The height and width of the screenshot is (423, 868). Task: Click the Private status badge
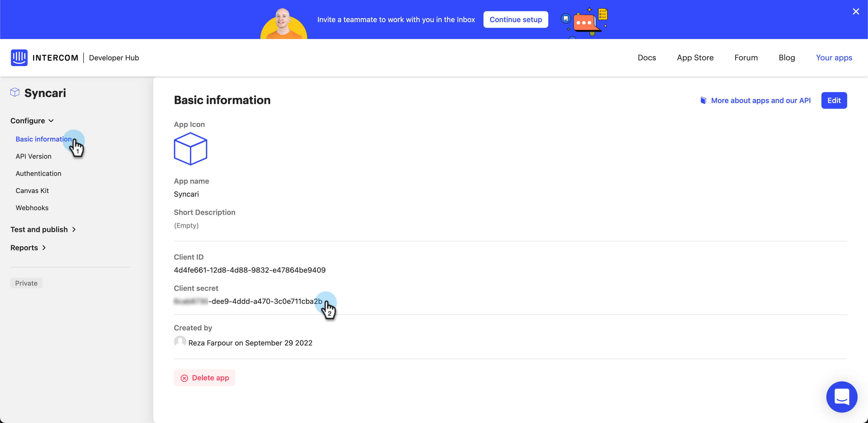[26, 283]
